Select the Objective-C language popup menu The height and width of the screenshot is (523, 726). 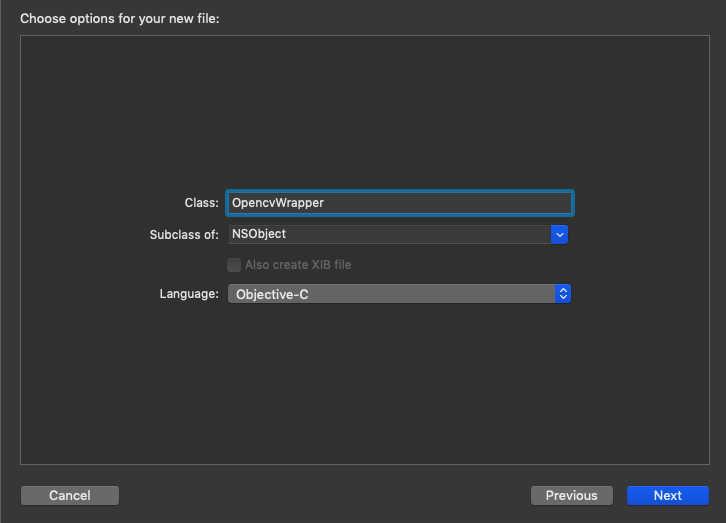[x=399, y=294]
